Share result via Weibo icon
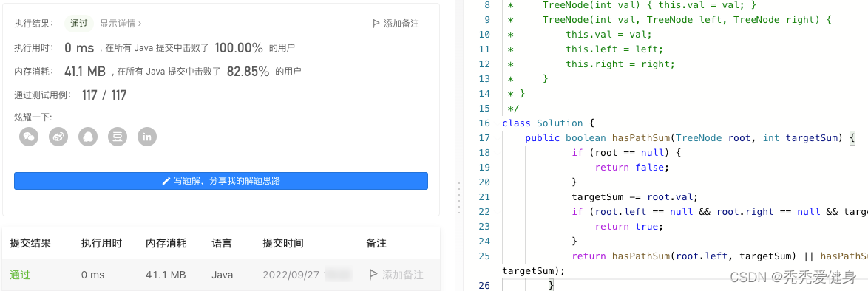This screenshot has width=868, height=291. [58, 137]
